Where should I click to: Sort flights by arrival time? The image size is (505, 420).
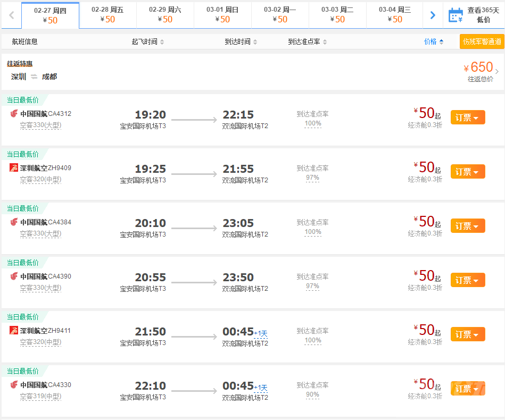241,41
